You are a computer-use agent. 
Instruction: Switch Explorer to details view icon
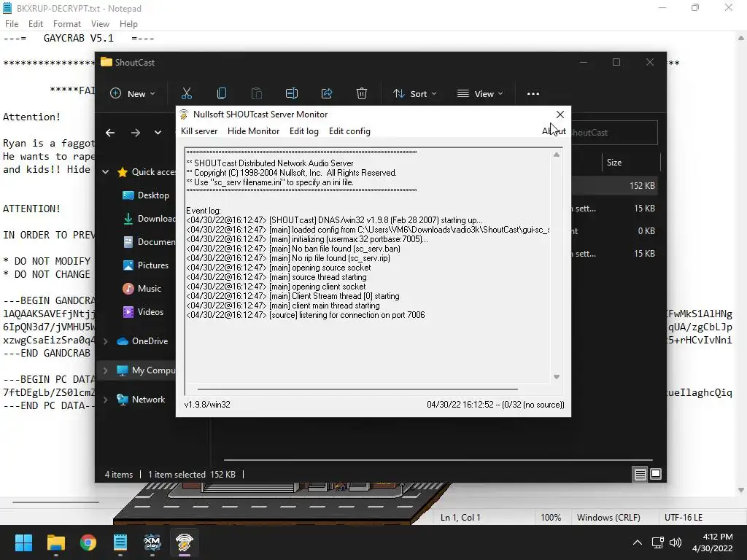(640, 474)
